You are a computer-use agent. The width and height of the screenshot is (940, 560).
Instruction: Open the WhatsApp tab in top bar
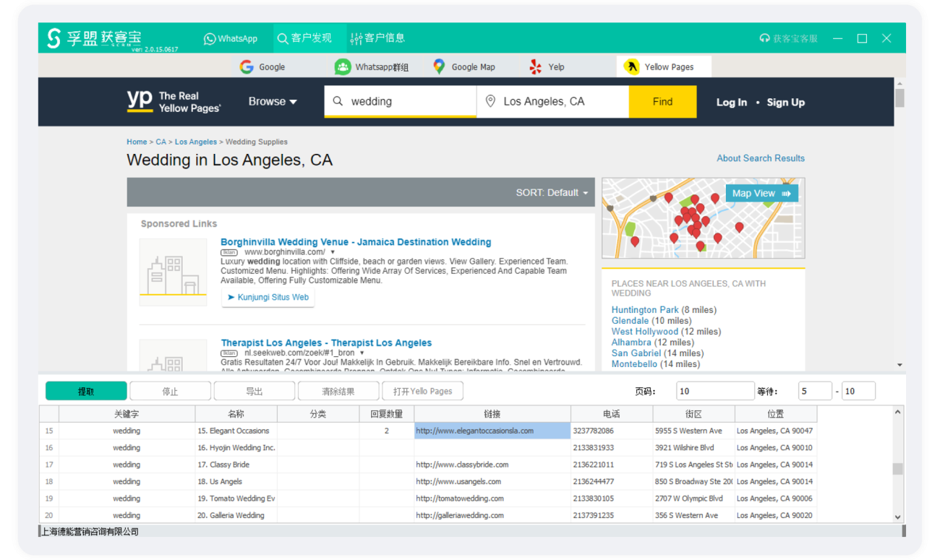(x=230, y=38)
